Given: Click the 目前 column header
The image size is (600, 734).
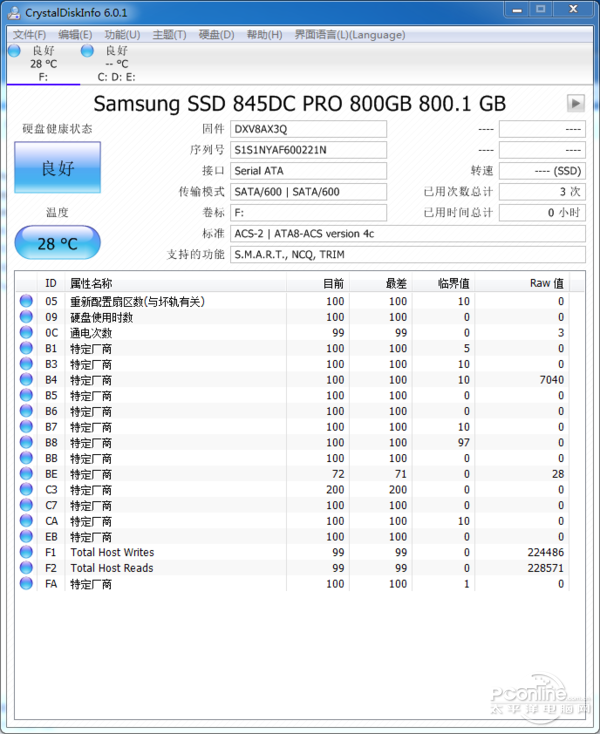Looking at the screenshot, I should 318,283.
